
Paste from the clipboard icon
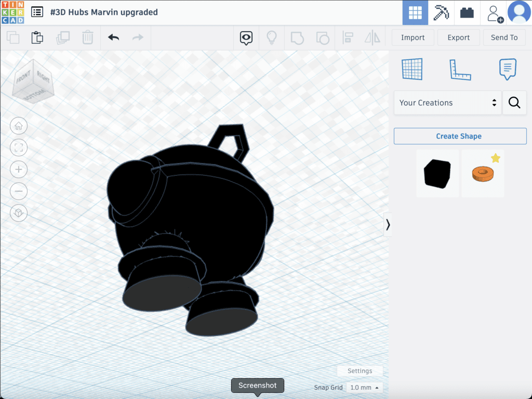[37, 37]
